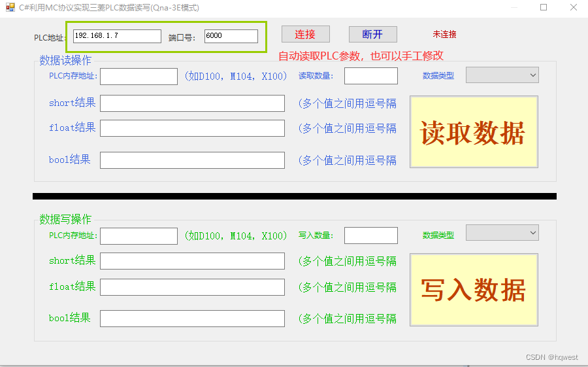This screenshot has height=367, width=588.
Task: Click the 端口号 port field showing 6000
Action: 231,36
